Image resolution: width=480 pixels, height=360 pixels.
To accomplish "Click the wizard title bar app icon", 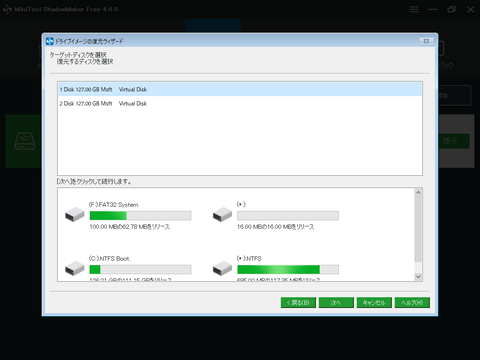I will [x=50, y=41].
